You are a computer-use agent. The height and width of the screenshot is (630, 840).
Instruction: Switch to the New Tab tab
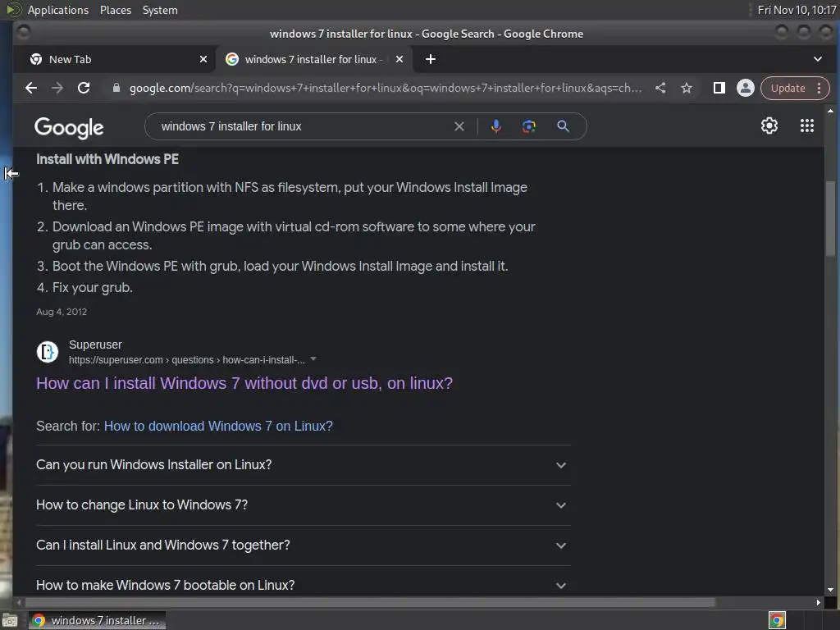point(115,59)
